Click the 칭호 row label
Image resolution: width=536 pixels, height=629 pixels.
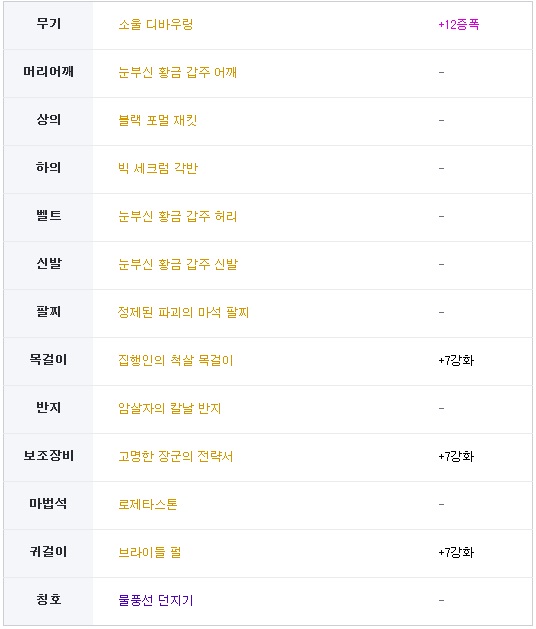click(x=49, y=599)
